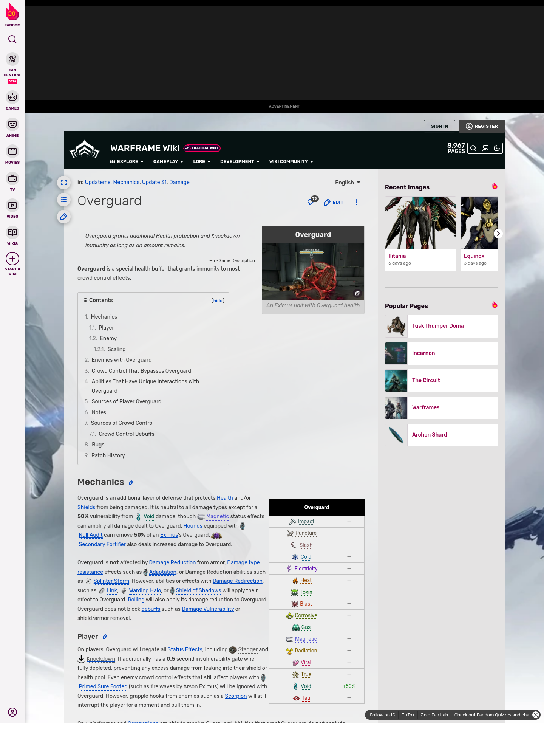Expand the Explore menu
The width and height of the screenshot is (544, 756).
[x=127, y=161]
